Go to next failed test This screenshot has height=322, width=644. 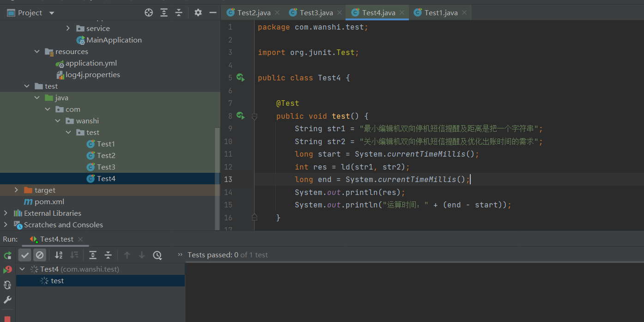(x=142, y=255)
